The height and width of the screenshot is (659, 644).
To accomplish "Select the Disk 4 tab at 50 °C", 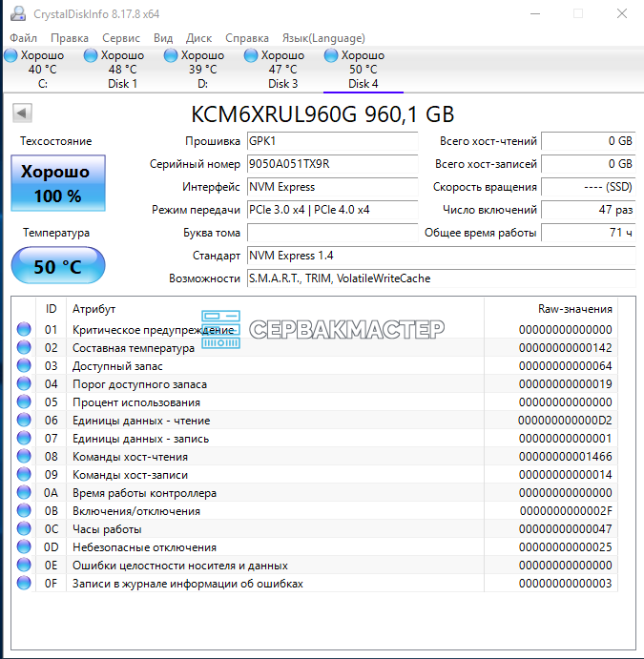I will (364, 70).
